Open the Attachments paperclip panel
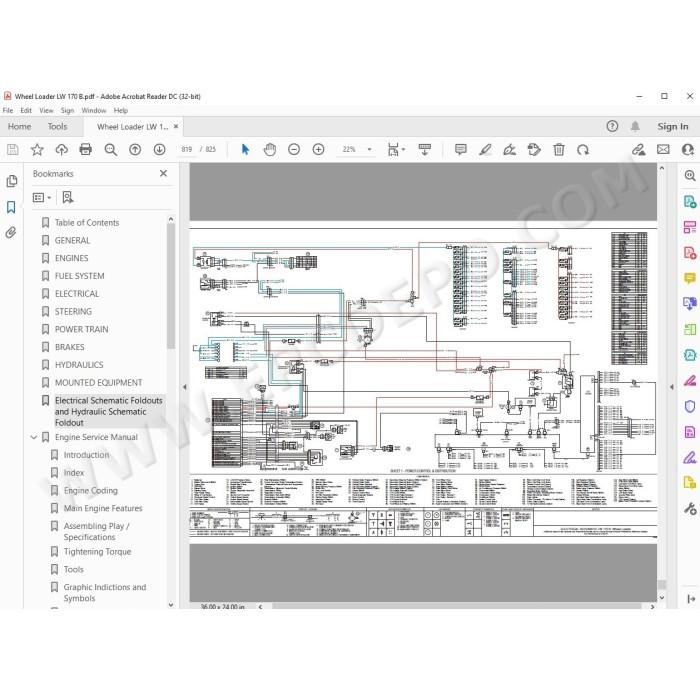 tap(11, 232)
